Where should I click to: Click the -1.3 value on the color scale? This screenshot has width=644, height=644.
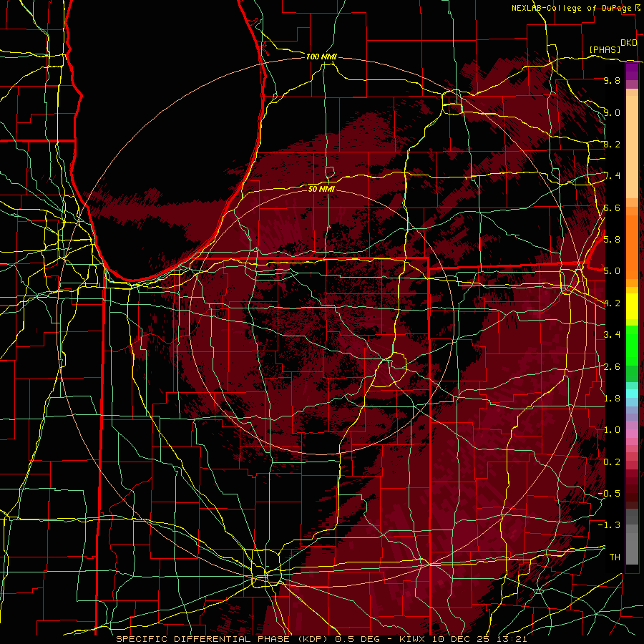609,525
